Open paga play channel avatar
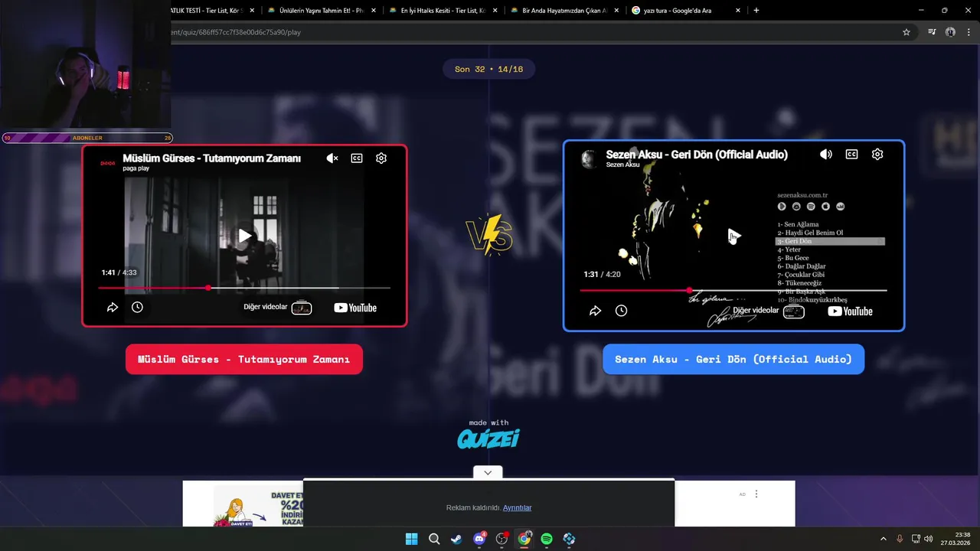Image resolution: width=980 pixels, height=551 pixels. [x=108, y=162]
